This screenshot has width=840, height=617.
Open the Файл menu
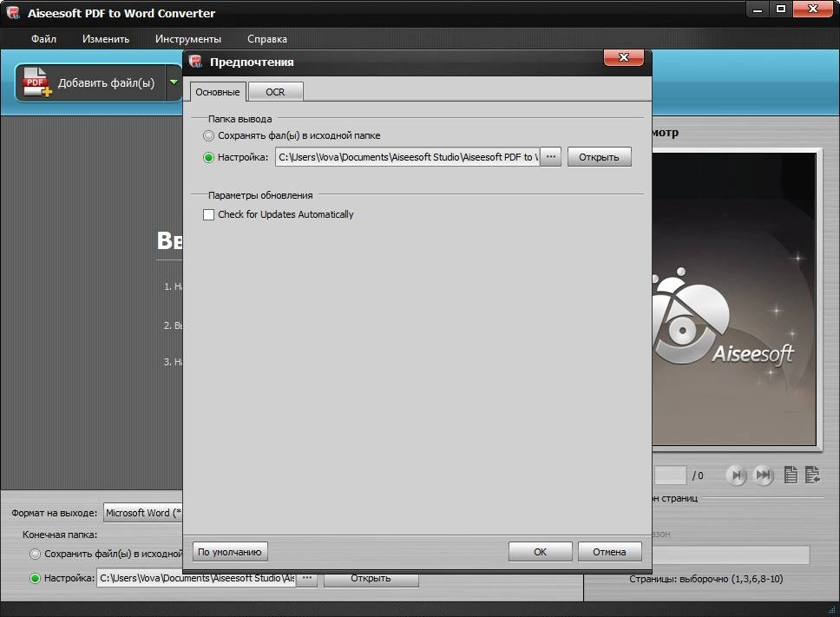click(43, 38)
